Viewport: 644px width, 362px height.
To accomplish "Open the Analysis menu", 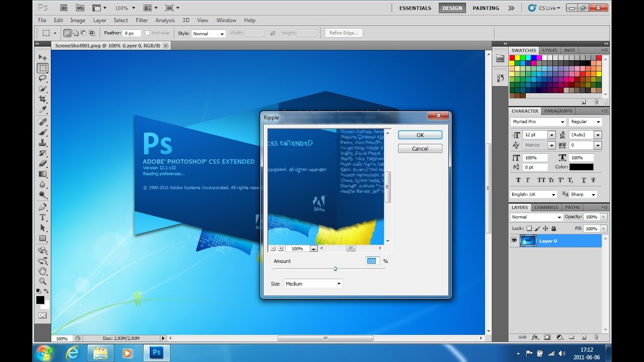I will (165, 20).
